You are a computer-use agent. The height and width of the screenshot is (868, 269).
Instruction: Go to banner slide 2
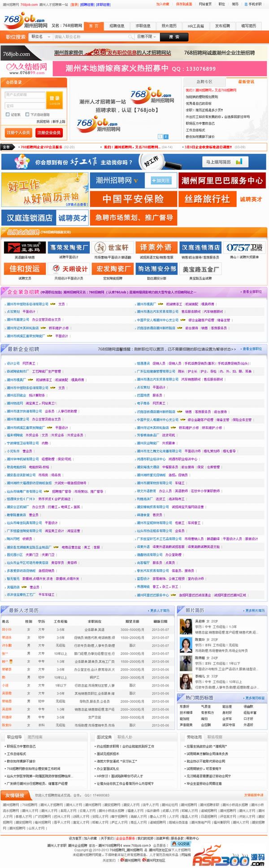tap(166, 137)
